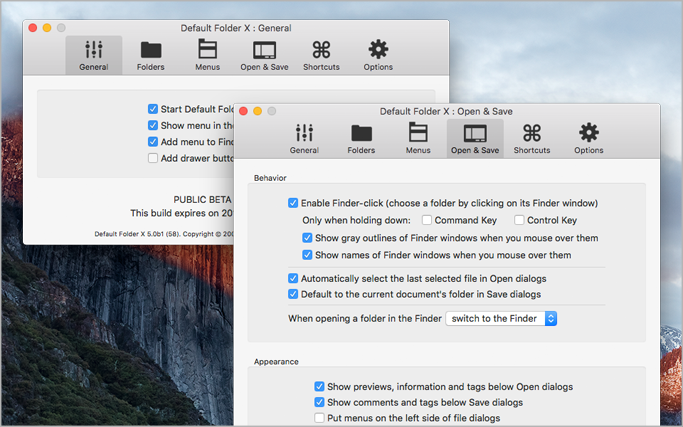Click the Default Folder X 5.0b1 copyright text

click(x=164, y=234)
